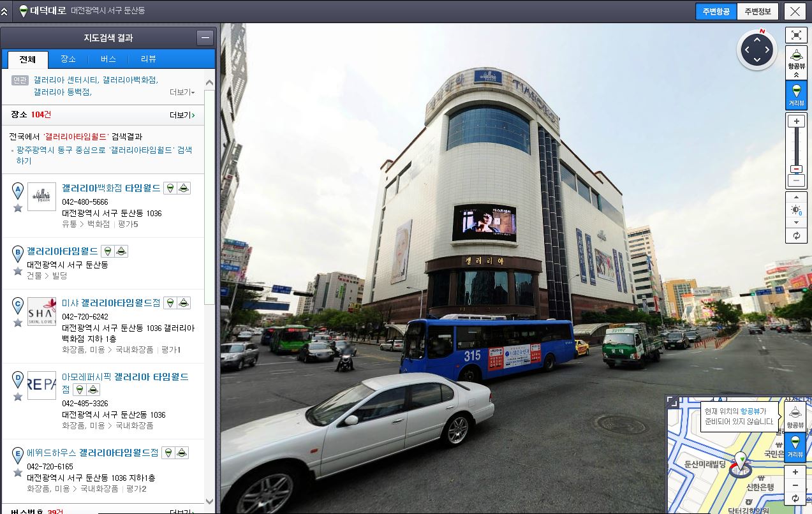Viewport: 812px width, 514px height.
Task: Increase brightness with the up arrow
Action: tap(795, 198)
